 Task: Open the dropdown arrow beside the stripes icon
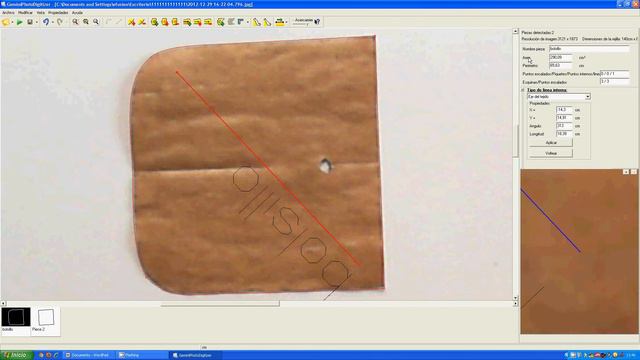tap(287, 22)
